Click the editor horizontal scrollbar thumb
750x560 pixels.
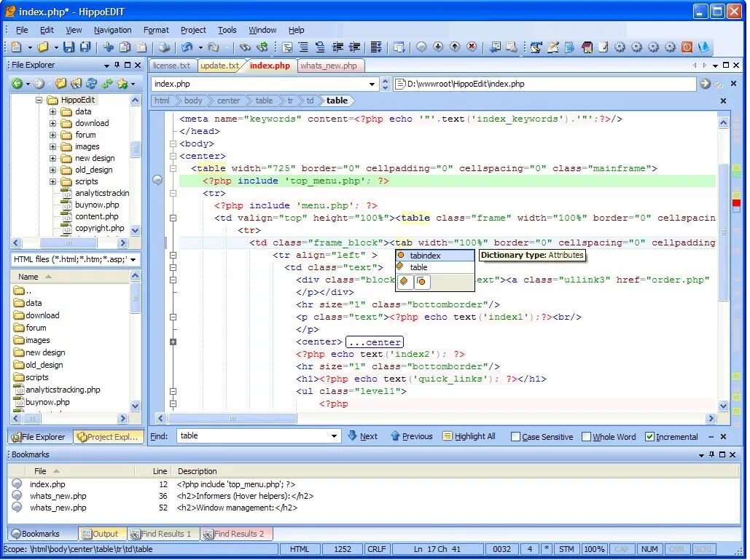coord(232,419)
